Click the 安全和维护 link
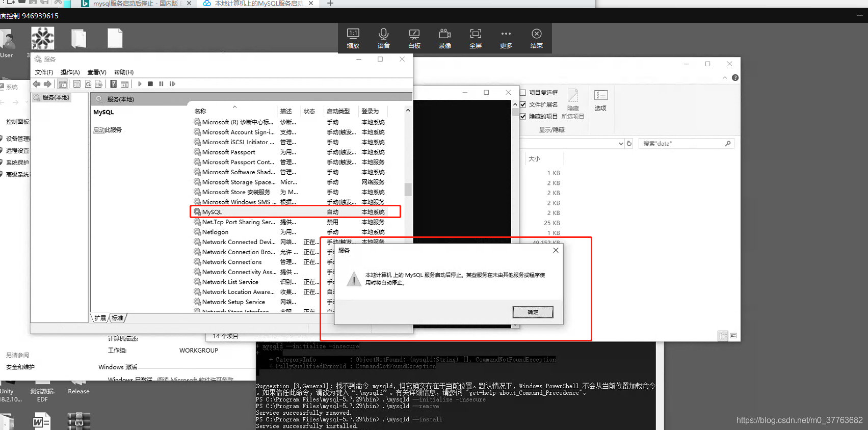 pos(20,367)
